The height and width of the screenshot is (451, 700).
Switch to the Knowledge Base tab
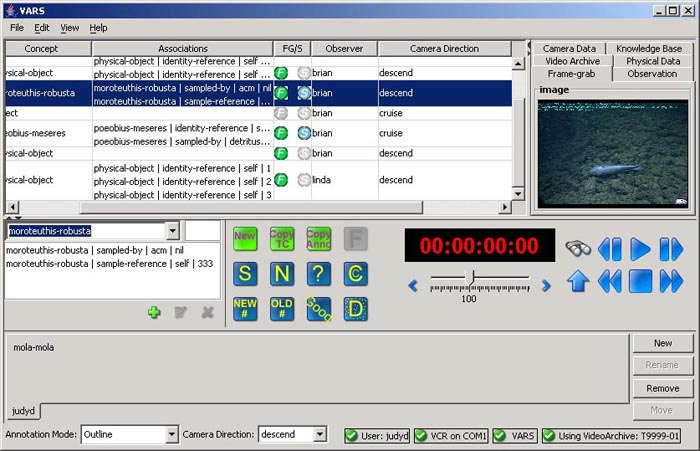[x=648, y=48]
